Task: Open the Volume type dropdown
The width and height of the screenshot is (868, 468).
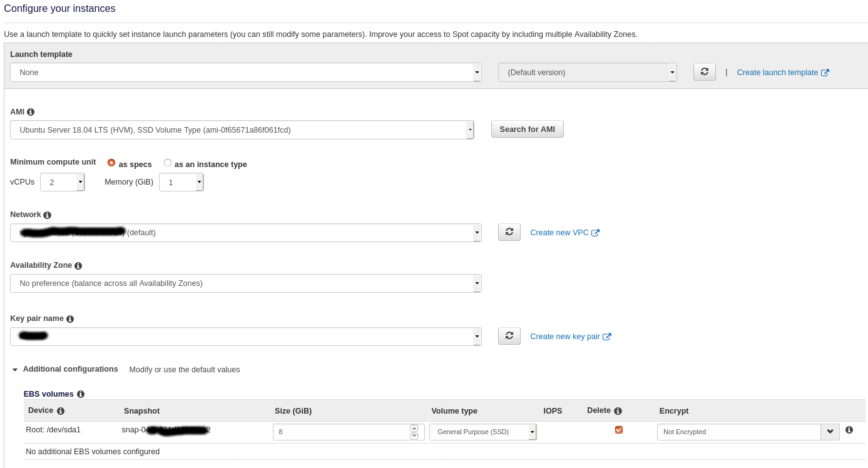Action: coord(483,432)
